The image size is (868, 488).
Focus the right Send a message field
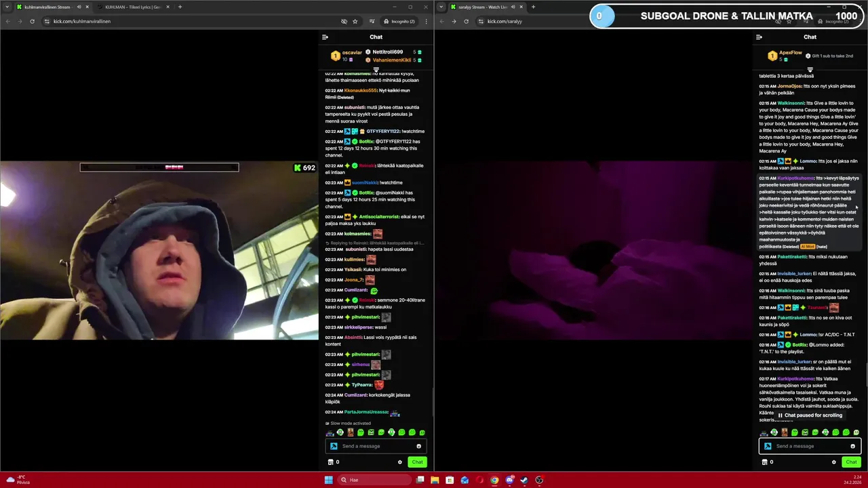tap(810, 446)
